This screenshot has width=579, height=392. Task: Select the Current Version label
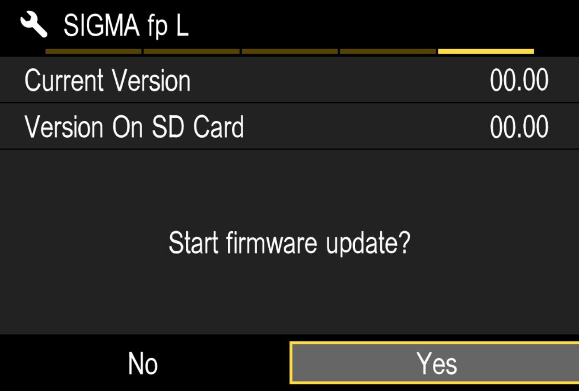108,80
